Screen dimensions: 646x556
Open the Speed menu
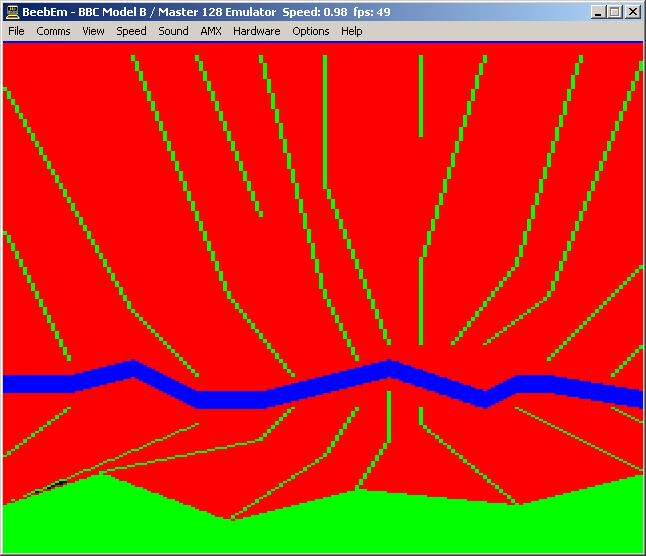(x=131, y=31)
